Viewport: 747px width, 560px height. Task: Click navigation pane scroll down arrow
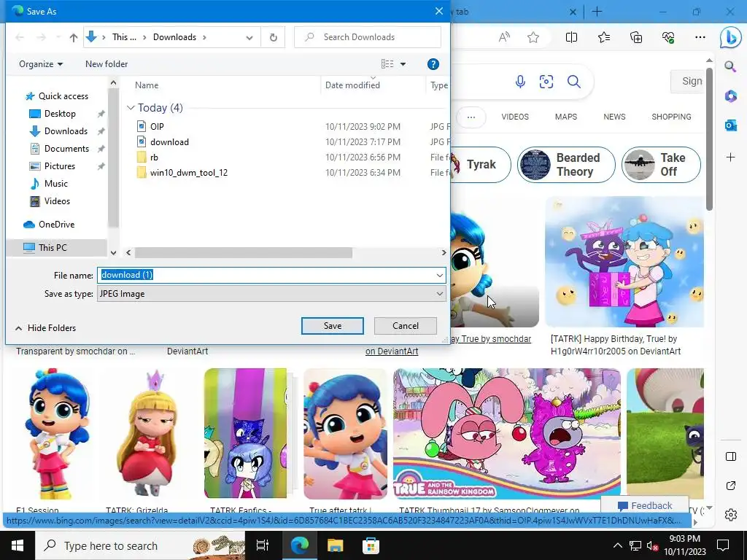113,253
